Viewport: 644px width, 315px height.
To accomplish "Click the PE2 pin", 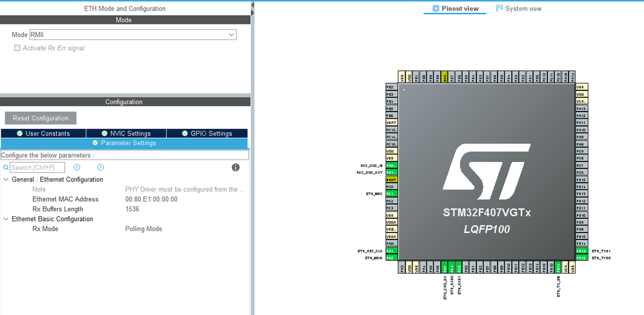I will 392,87.
